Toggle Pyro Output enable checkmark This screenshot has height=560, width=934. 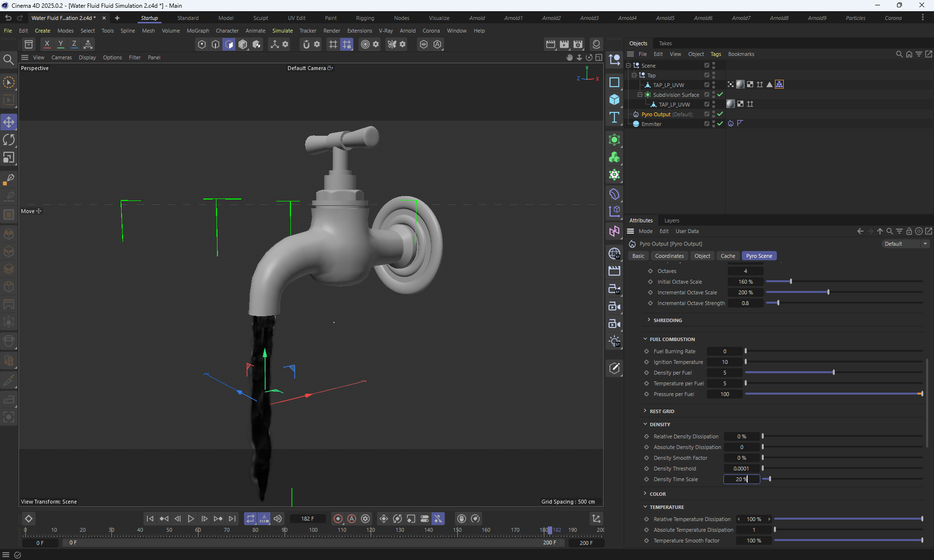(x=720, y=114)
